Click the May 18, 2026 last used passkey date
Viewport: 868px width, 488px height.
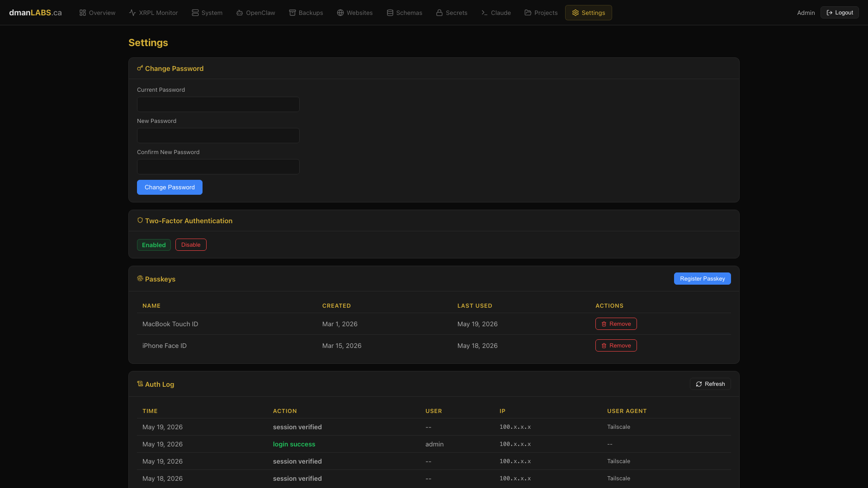477,346
